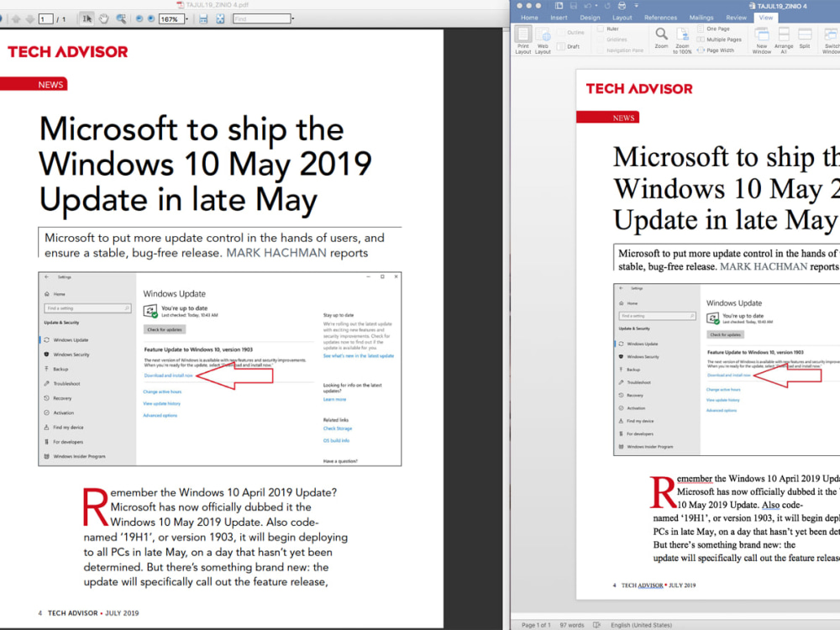Pick the marquee zoom tool in PDF toolbar
Viewport: 840px width, 630px height.
[122, 18]
